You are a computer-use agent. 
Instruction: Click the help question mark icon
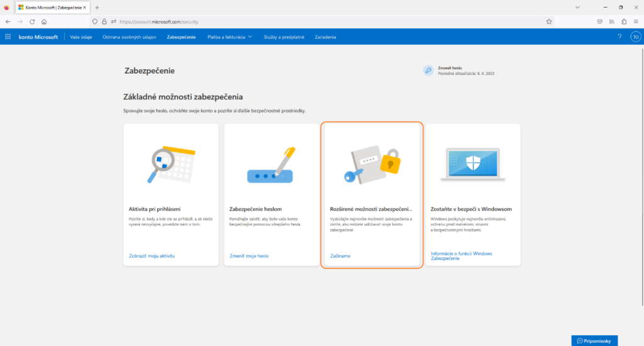point(619,37)
